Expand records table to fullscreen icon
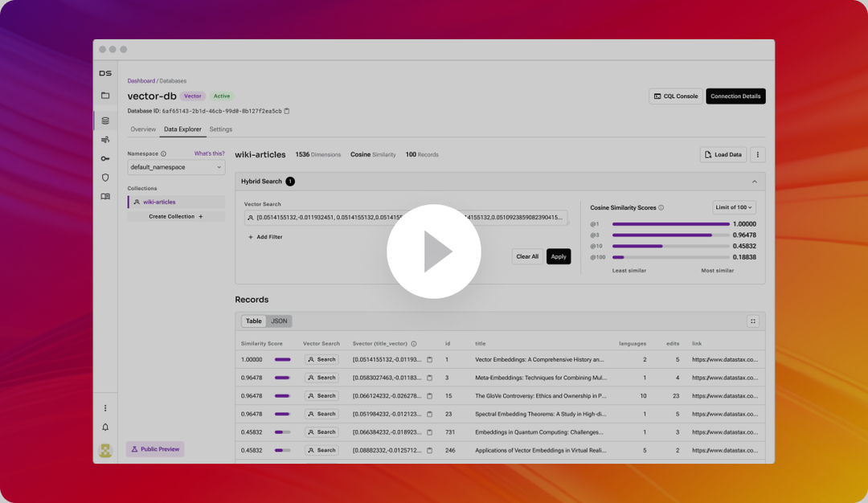868x503 pixels. pos(753,321)
